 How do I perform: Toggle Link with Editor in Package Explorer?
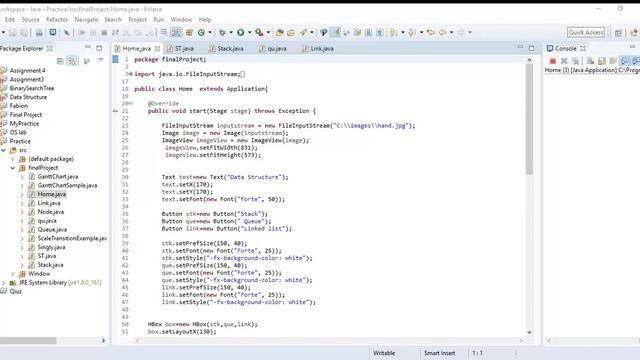point(72,61)
